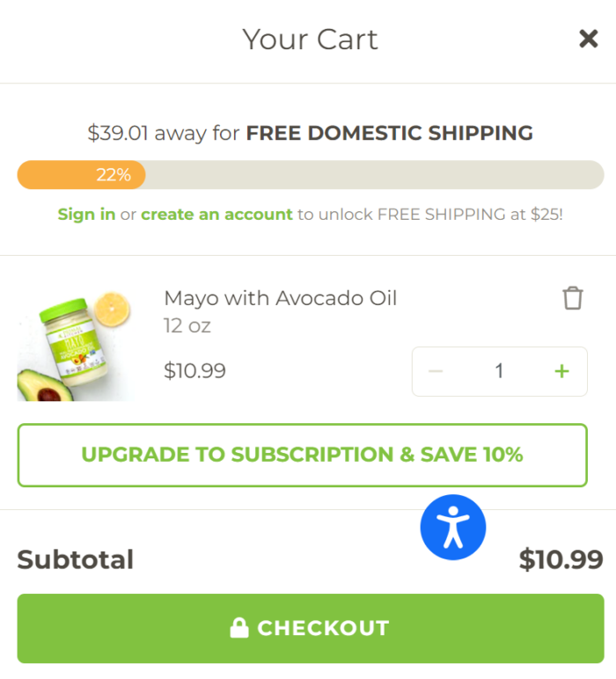616x679 pixels.
Task: Proceed with the green Checkout button
Action: [311, 628]
